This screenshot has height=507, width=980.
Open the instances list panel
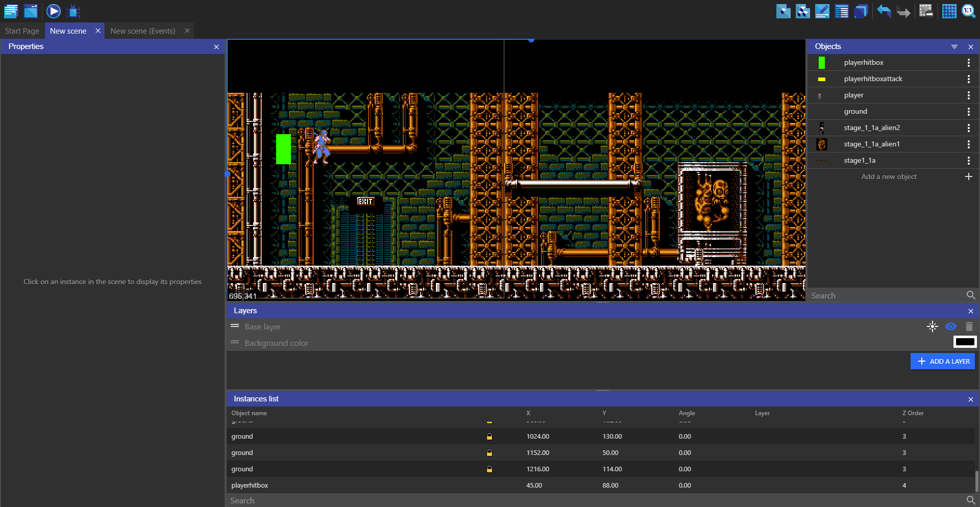coord(841,11)
